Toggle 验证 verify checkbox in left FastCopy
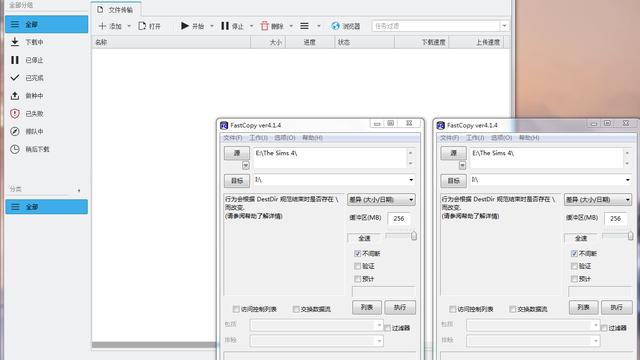This screenshot has height=360, width=640. coord(358,266)
